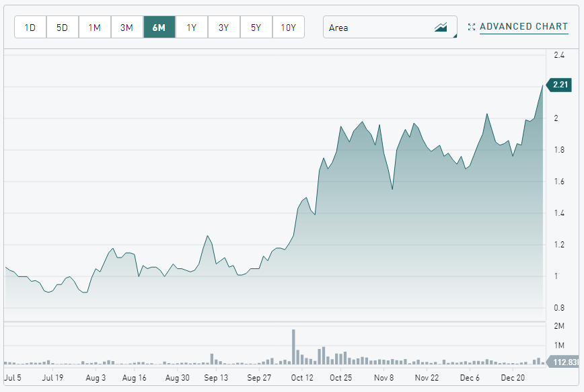Click the Aug 3 date axis label

point(96,377)
